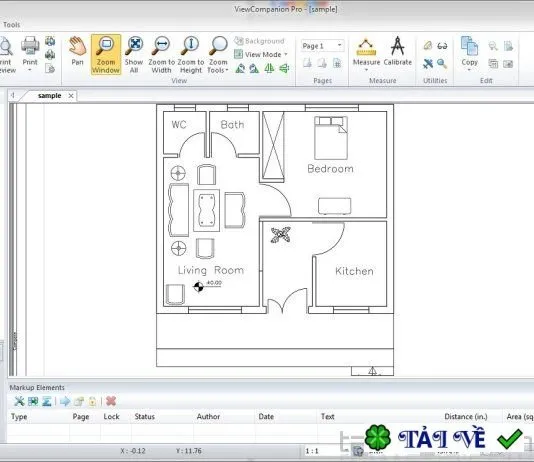
Task: Click the crossed tools icon in Utilities
Action: [428, 64]
